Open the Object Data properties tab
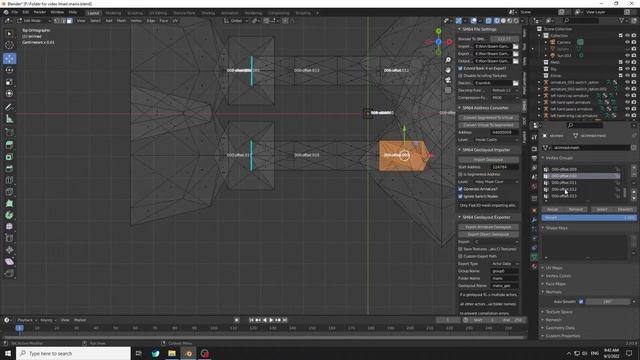 534,257
